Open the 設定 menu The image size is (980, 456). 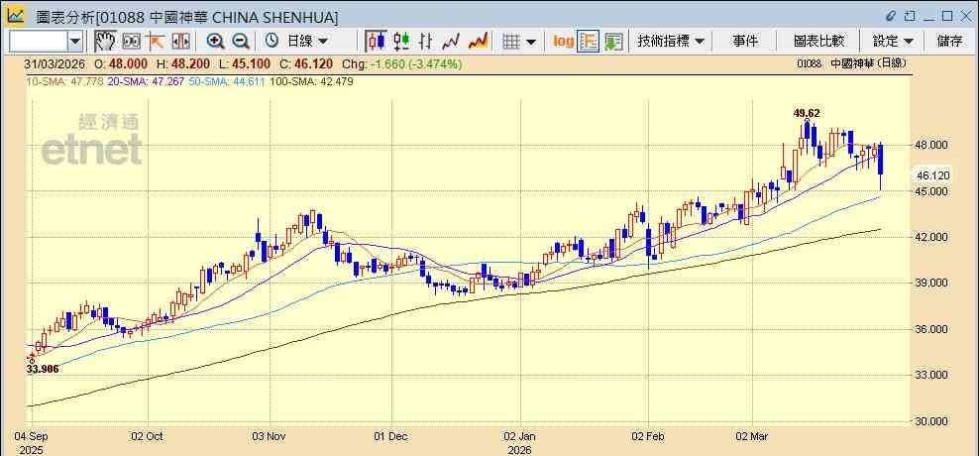click(x=893, y=42)
